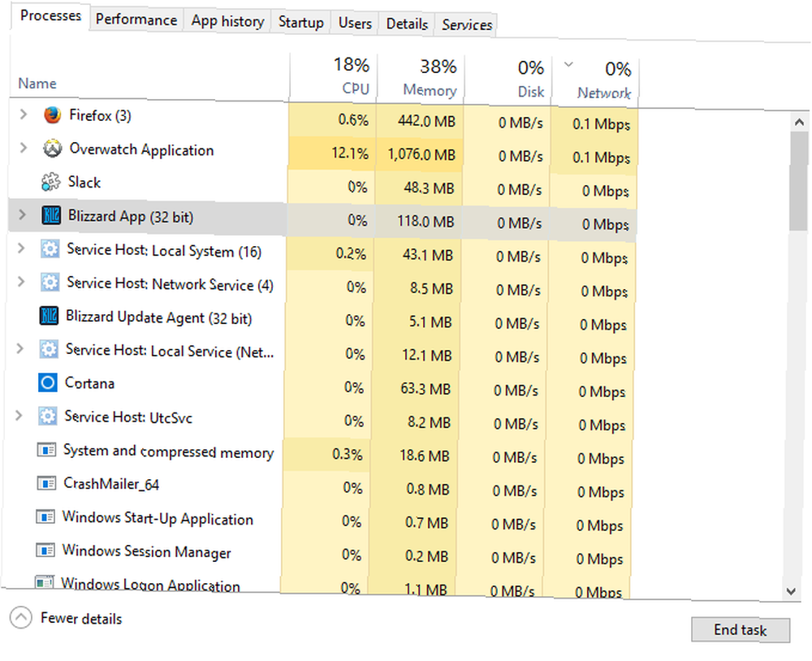Expand Service Host: Local Service row
The width and height of the screenshot is (812, 661).
(x=20, y=348)
